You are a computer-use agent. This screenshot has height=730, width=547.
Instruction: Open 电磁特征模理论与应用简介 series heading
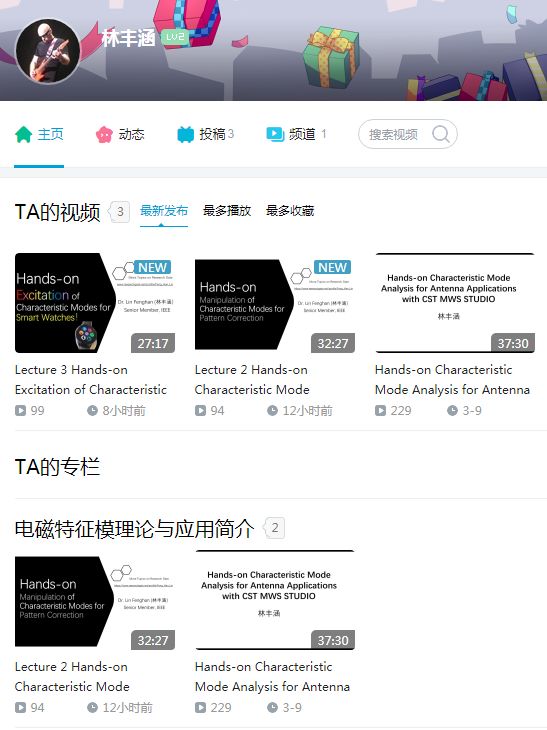pyautogui.click(x=135, y=529)
